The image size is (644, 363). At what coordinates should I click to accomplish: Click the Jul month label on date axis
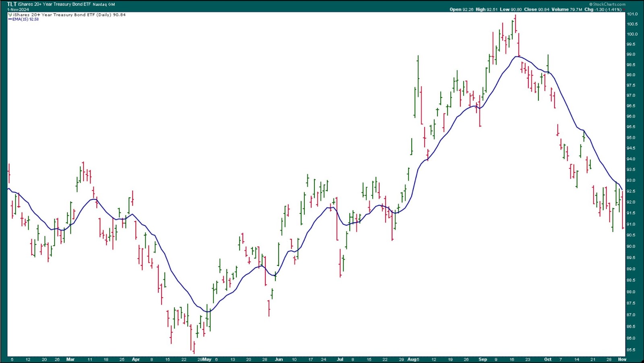(340, 359)
